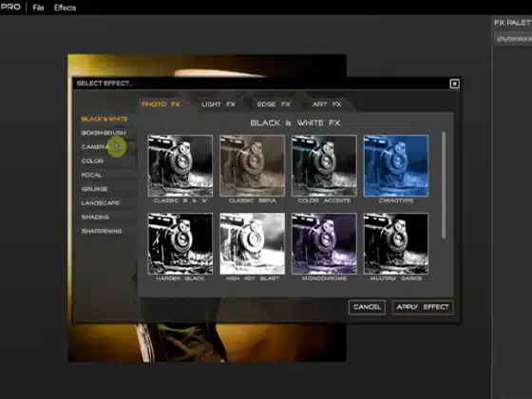Image resolution: width=532 pixels, height=399 pixels.
Task: Click the effects list vertical scrollbar
Action: point(444,185)
